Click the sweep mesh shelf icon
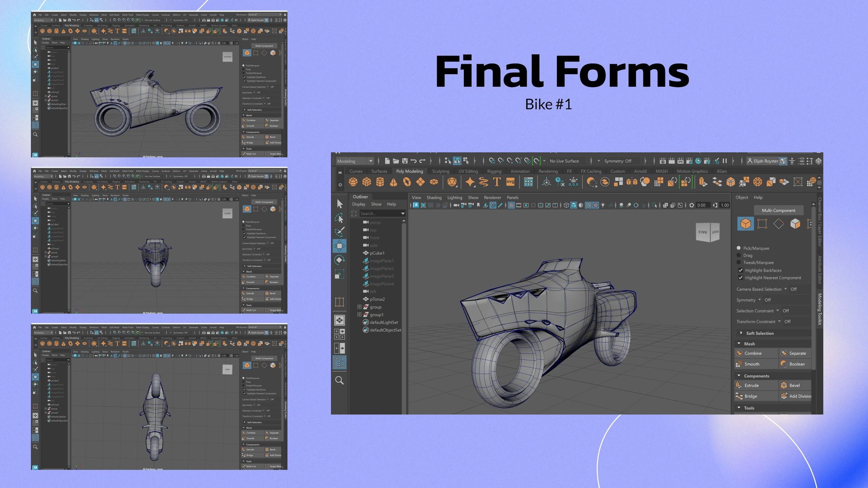 pos(483,182)
